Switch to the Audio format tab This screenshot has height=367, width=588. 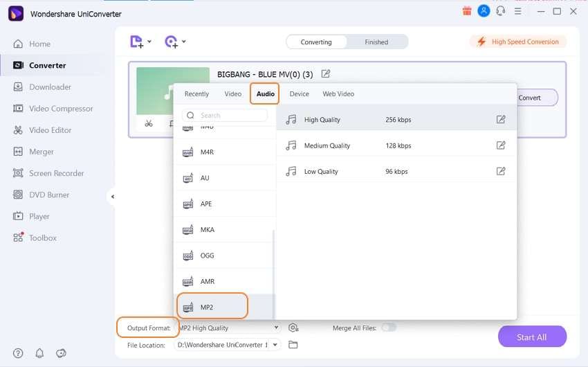266,93
